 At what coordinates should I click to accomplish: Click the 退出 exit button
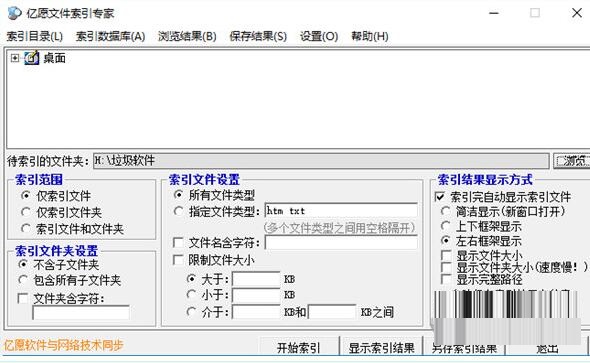547,348
